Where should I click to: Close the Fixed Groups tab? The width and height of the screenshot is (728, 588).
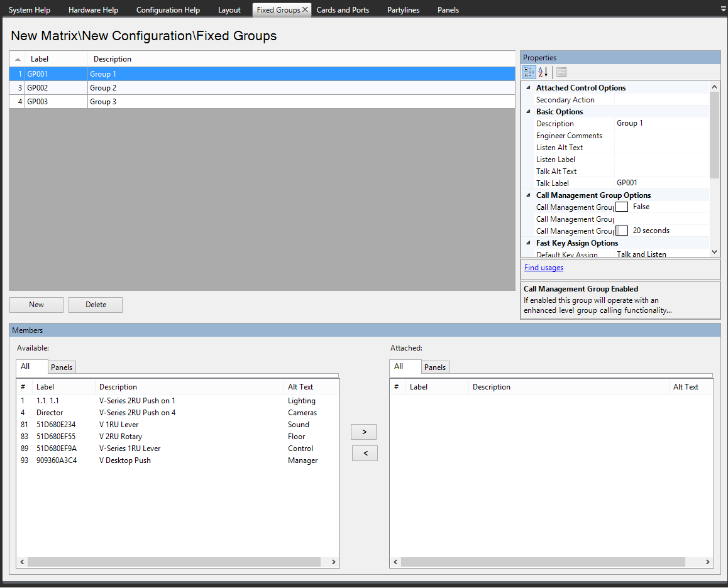click(x=305, y=10)
